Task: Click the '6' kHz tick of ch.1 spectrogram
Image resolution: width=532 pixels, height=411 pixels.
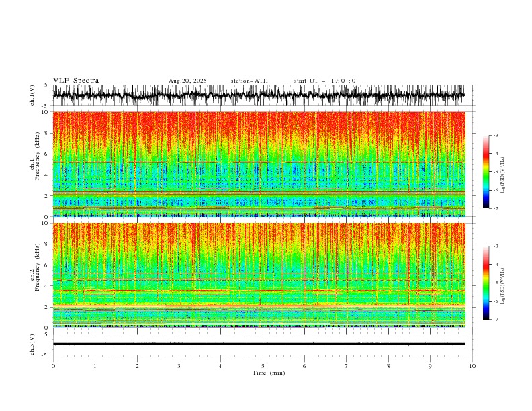Action: 47,154
